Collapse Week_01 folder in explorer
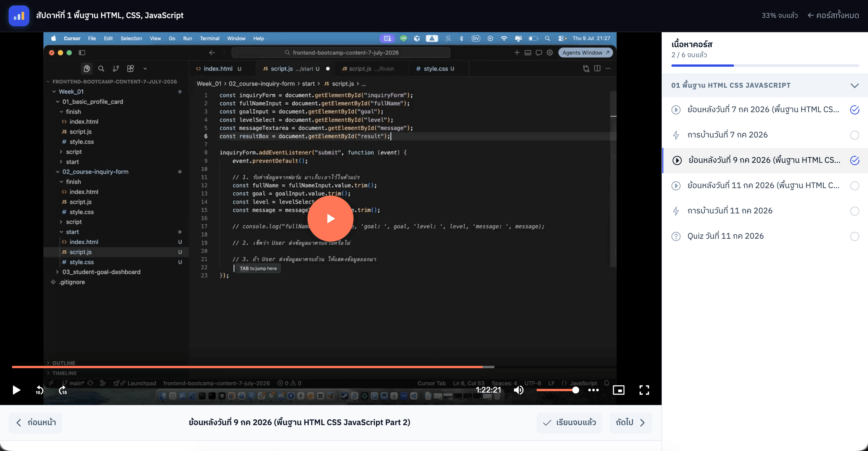This screenshot has height=451, width=868. point(71,91)
